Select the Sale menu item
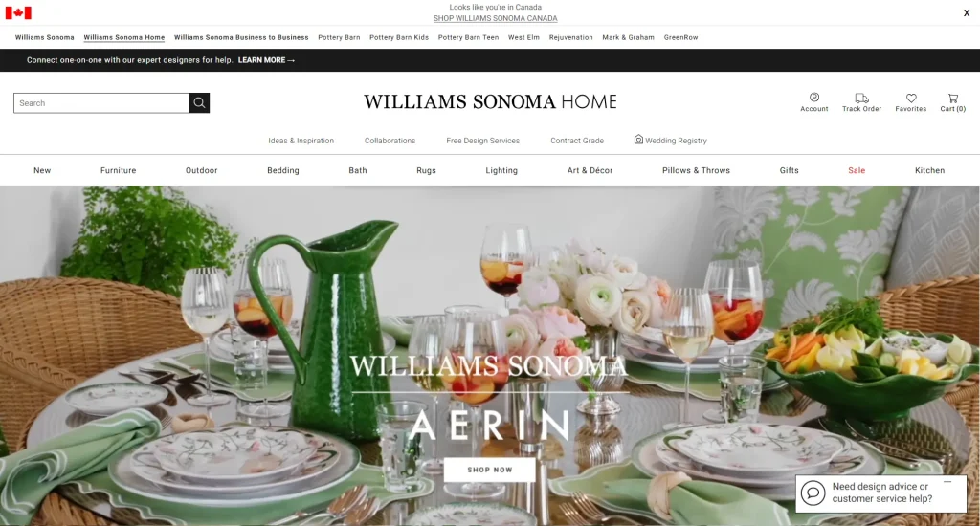 857,170
